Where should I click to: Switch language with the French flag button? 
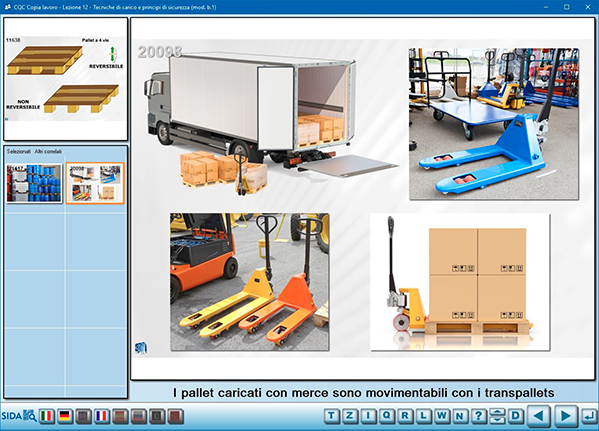(102, 416)
